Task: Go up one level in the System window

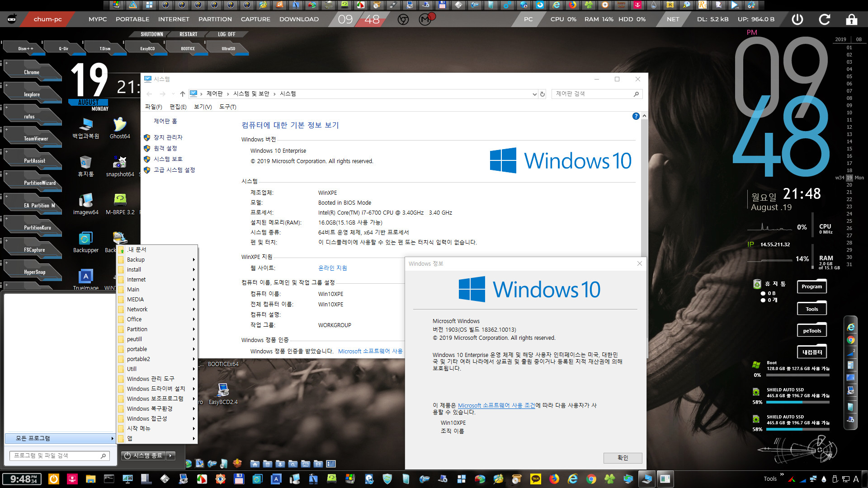Action: click(182, 94)
